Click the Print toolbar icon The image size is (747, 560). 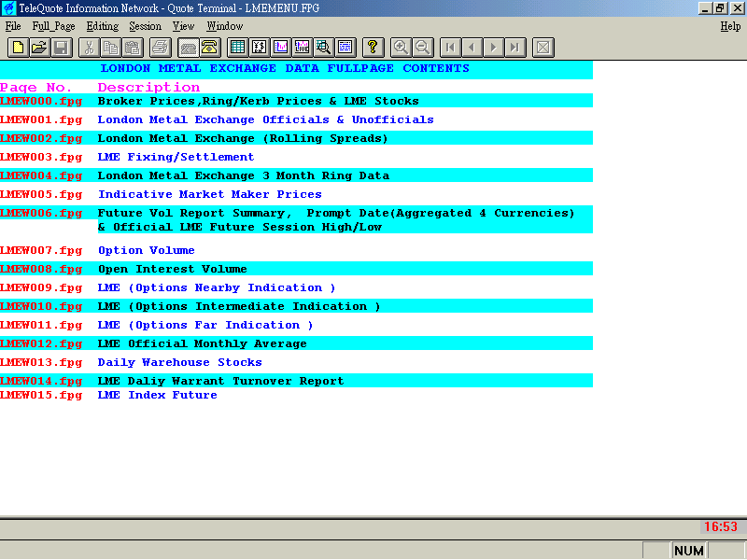pyautogui.click(x=160, y=48)
